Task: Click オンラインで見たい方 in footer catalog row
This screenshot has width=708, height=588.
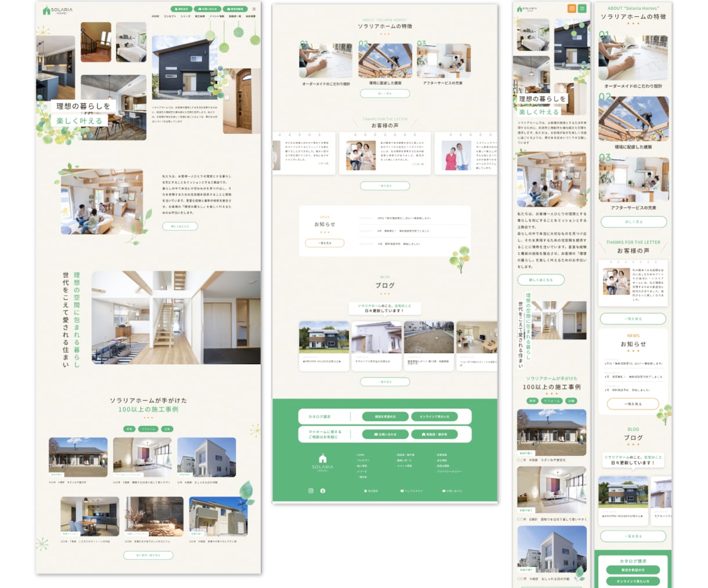Action: click(434, 416)
